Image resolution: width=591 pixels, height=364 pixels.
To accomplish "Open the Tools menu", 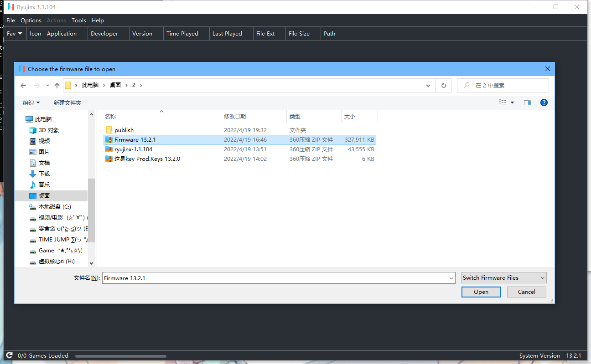I will [79, 21].
